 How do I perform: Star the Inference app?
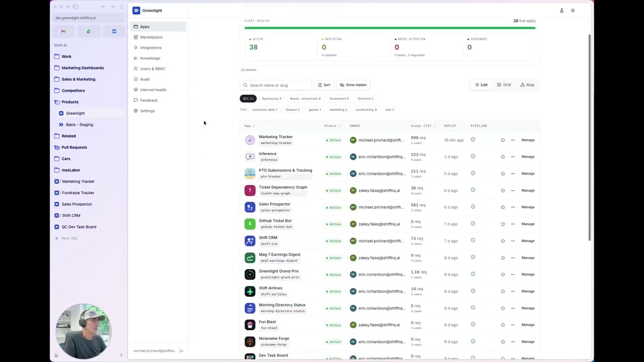(x=503, y=157)
